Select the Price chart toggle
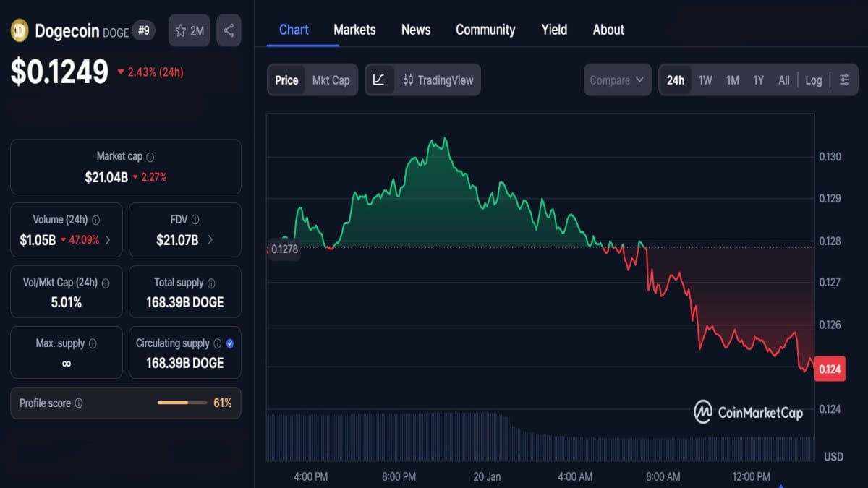Screen dimensions: 868x488 point(286,80)
